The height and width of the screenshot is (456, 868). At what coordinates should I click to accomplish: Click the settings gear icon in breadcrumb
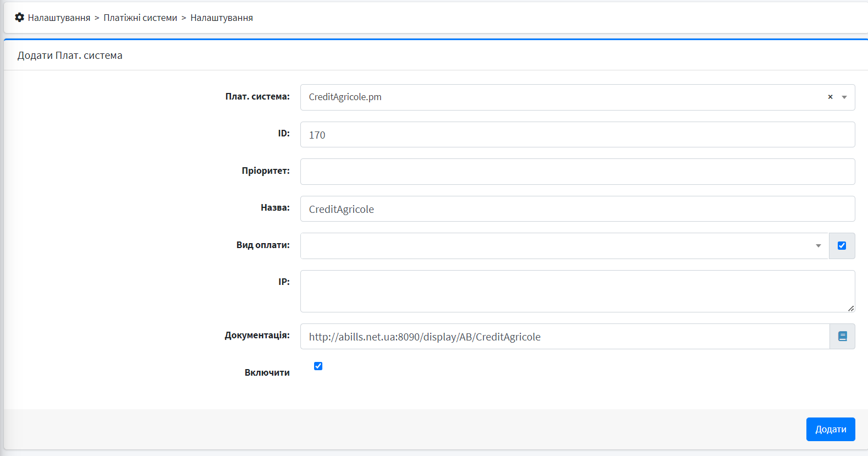[x=19, y=18]
